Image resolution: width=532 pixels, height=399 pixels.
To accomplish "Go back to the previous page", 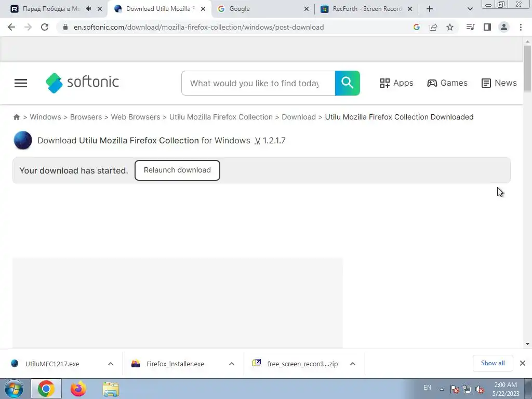I will tap(11, 27).
